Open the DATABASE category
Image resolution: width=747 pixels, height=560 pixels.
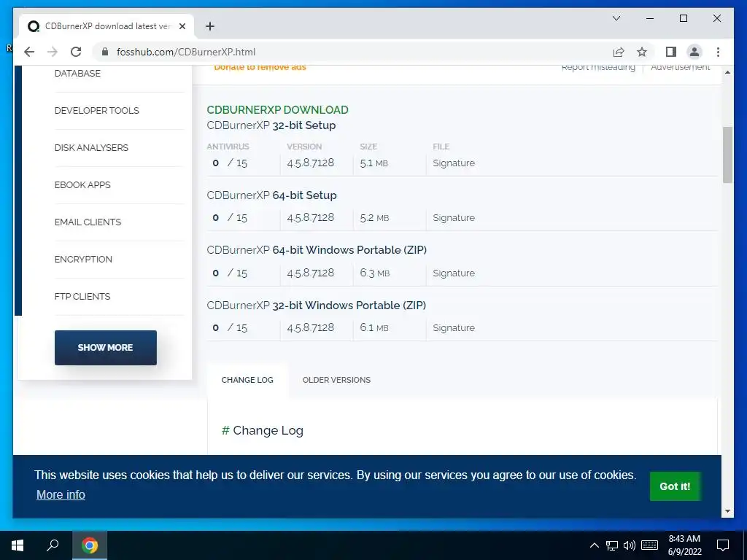(x=77, y=74)
